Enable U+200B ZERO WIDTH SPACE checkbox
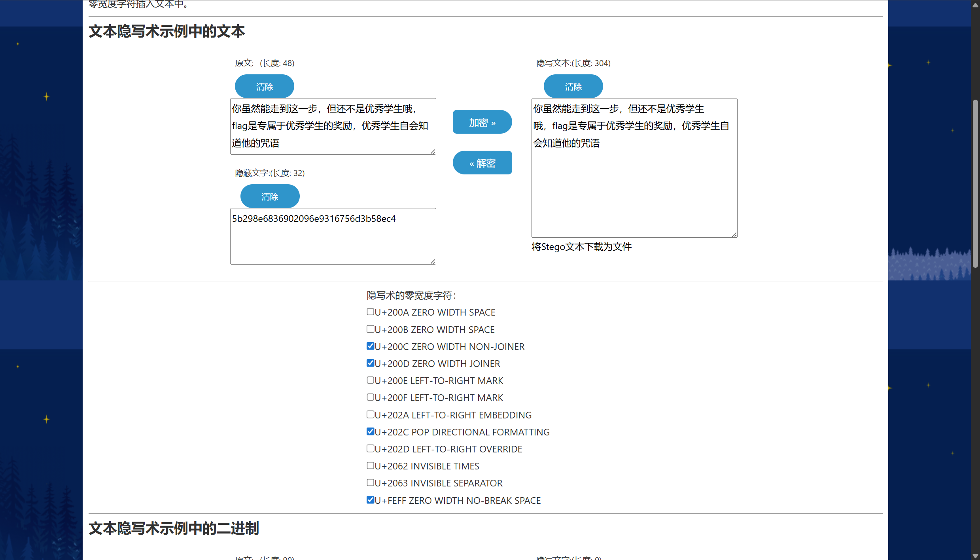The image size is (980, 560). coord(370,329)
